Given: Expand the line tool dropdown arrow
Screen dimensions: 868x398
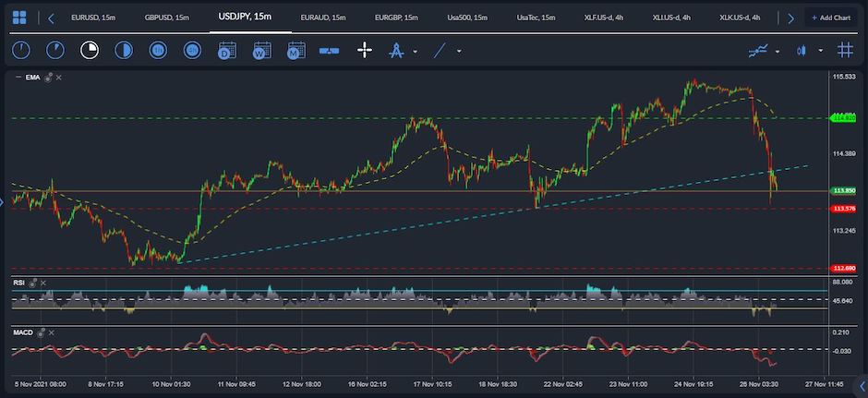Looking at the screenshot, I should click(x=459, y=52).
